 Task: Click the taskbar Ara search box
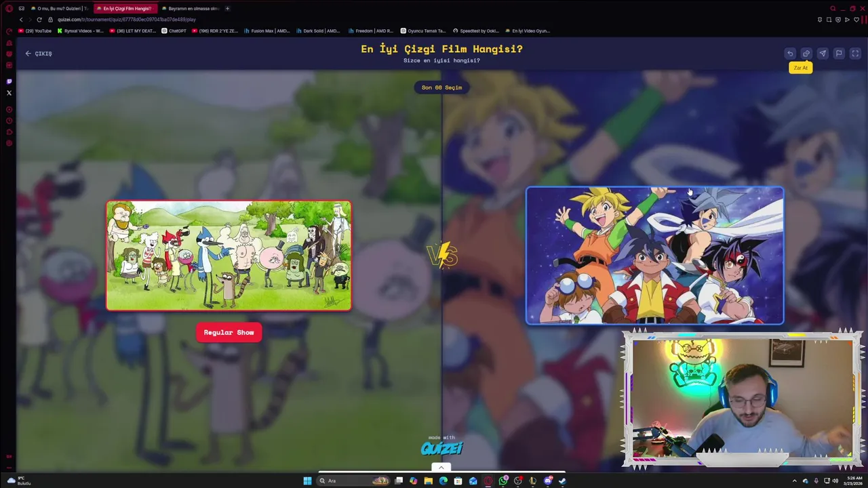pos(353,481)
